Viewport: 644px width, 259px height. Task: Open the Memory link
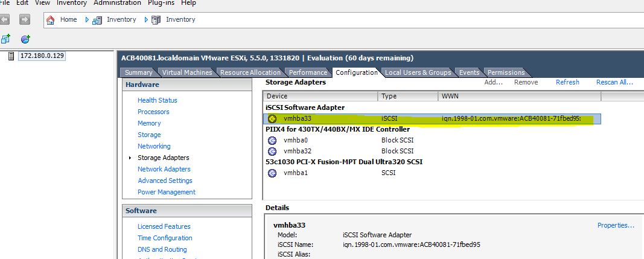click(x=149, y=123)
